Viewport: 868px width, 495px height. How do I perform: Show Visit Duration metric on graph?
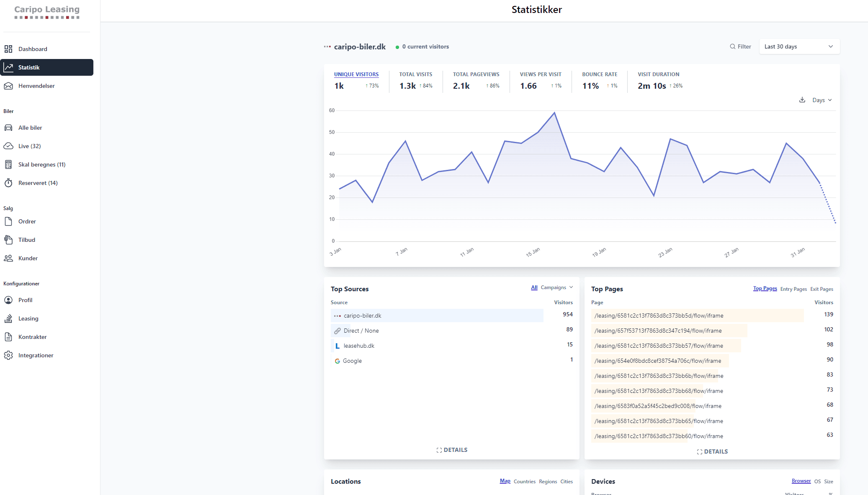658,74
